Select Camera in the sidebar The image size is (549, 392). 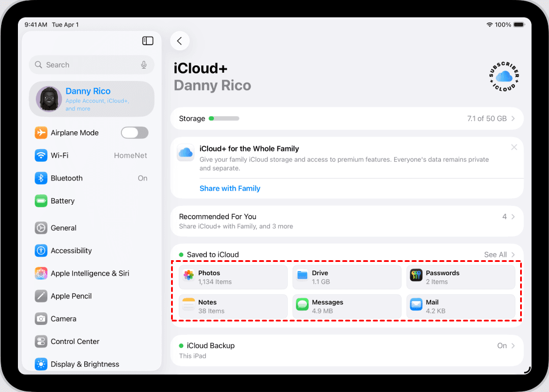(92, 319)
